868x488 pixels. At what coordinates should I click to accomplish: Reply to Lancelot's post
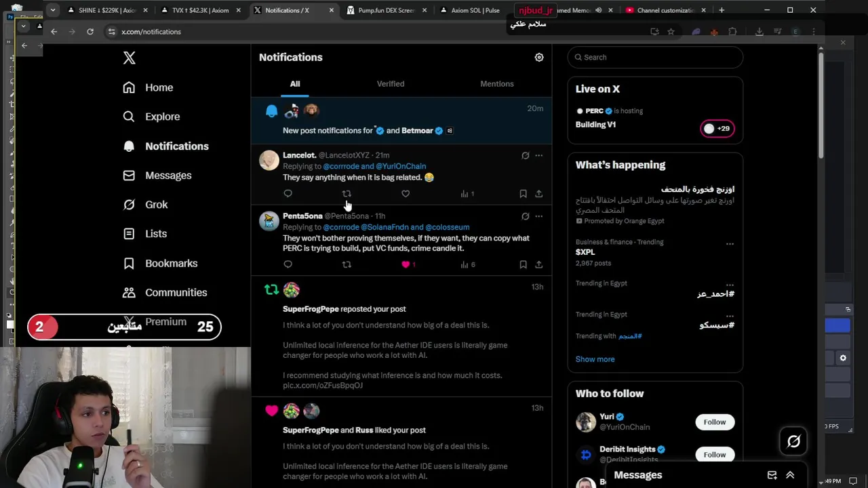(288, 194)
